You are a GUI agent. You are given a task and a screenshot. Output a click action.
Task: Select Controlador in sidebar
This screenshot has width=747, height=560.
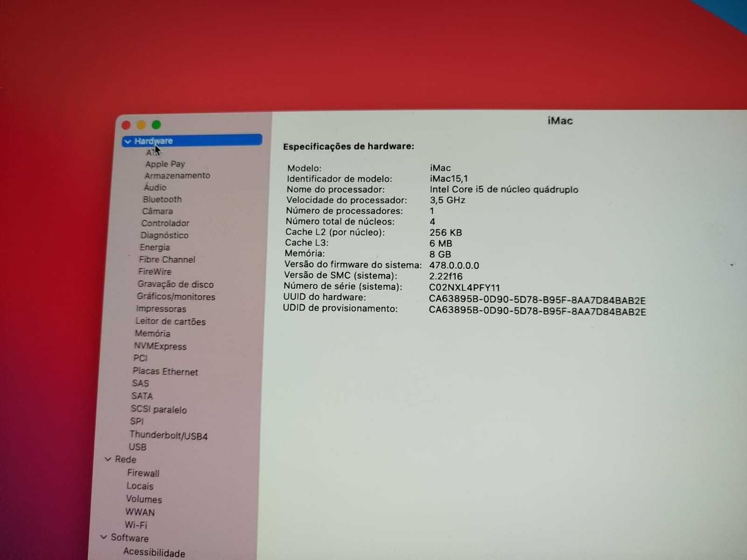(x=165, y=223)
